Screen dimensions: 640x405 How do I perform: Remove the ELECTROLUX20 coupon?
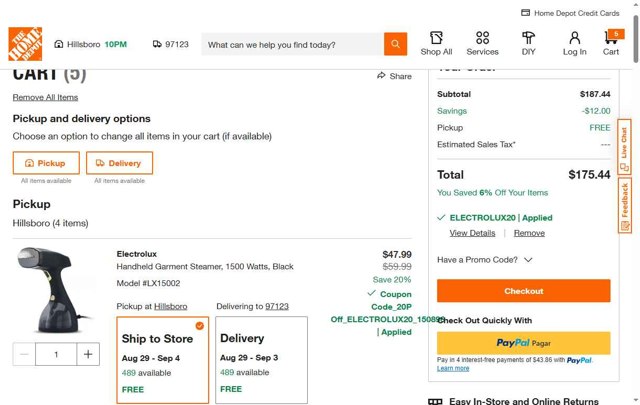529,233
